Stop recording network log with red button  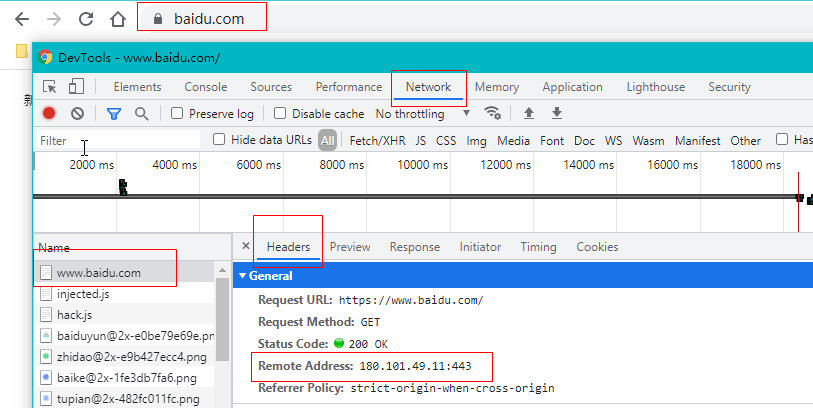tap(49, 113)
